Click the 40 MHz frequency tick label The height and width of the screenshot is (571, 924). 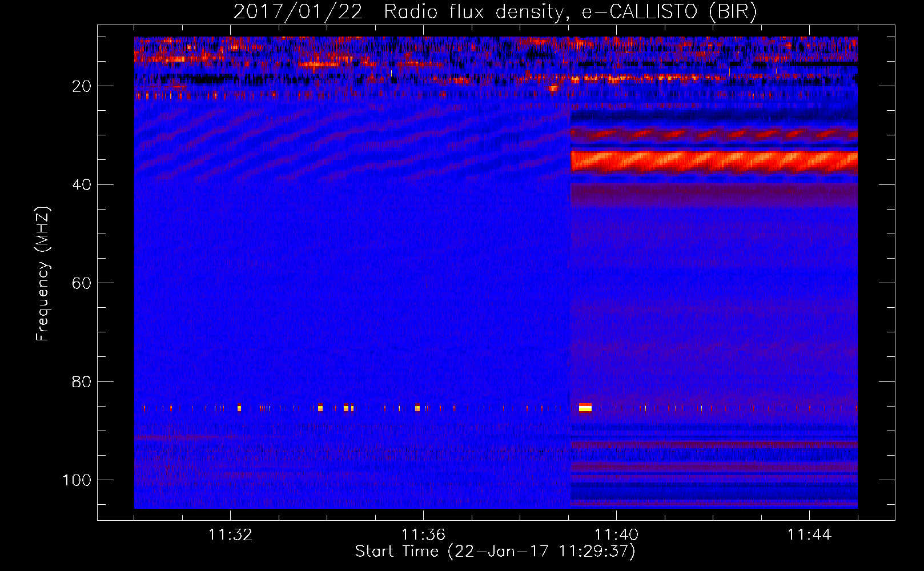[x=82, y=184]
